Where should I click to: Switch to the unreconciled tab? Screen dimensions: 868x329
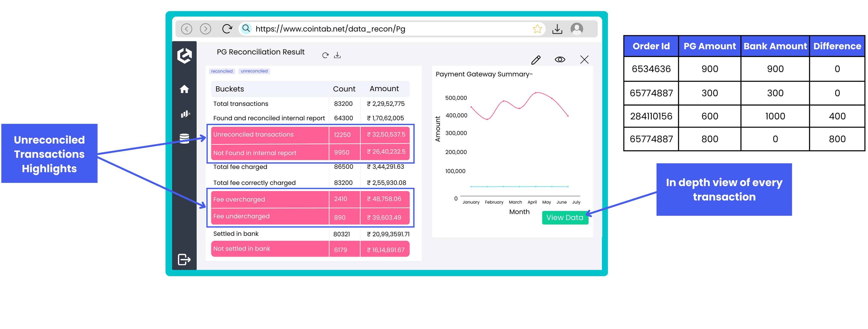[254, 71]
